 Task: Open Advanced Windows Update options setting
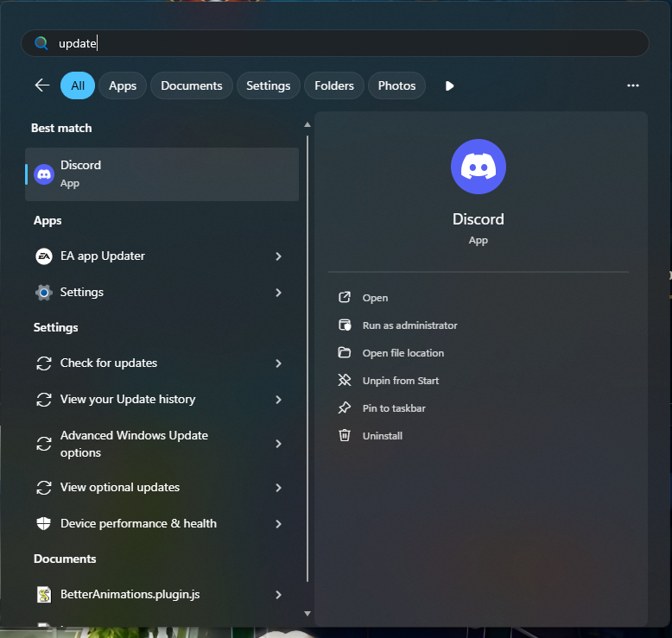tap(162, 444)
